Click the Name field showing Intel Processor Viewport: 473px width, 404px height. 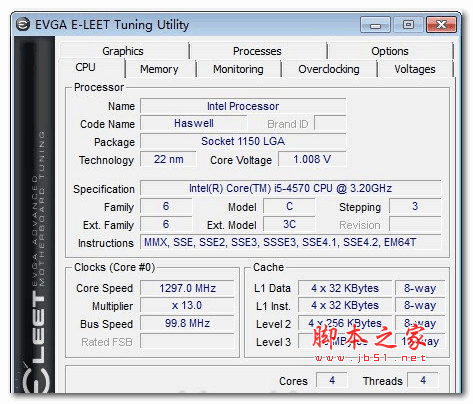(243, 106)
